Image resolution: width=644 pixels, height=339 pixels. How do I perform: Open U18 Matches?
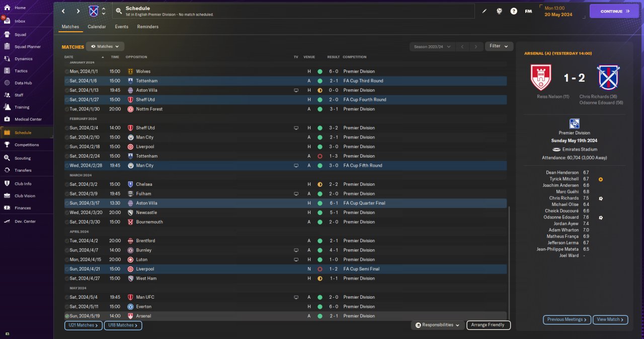point(123,325)
